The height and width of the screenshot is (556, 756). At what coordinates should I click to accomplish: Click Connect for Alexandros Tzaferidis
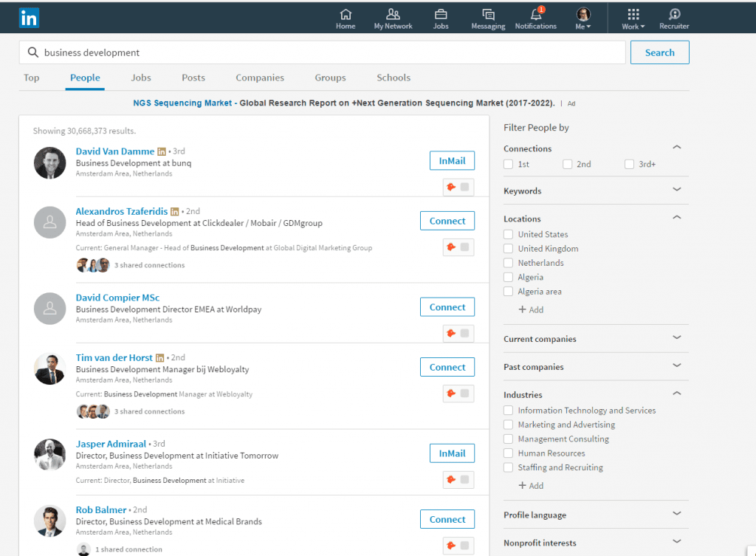point(447,221)
